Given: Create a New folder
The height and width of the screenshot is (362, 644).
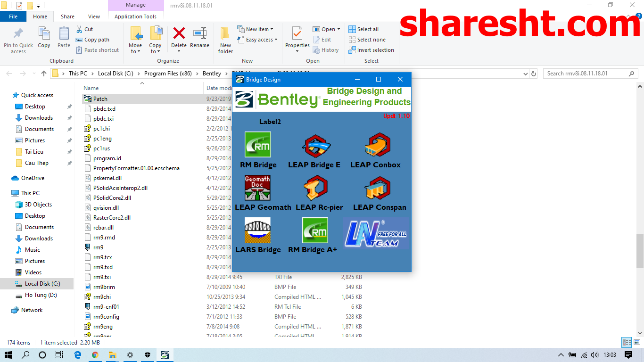Looking at the screenshot, I should 225,41.
